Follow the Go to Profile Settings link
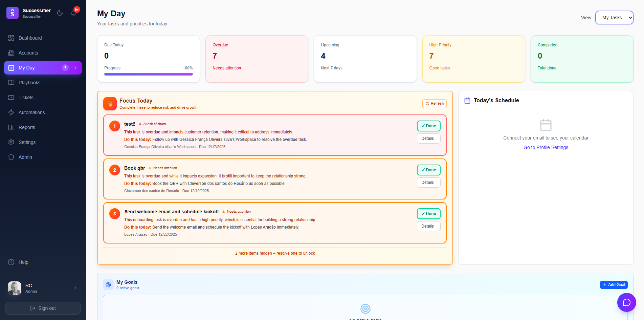The image size is (644, 320). (x=546, y=147)
